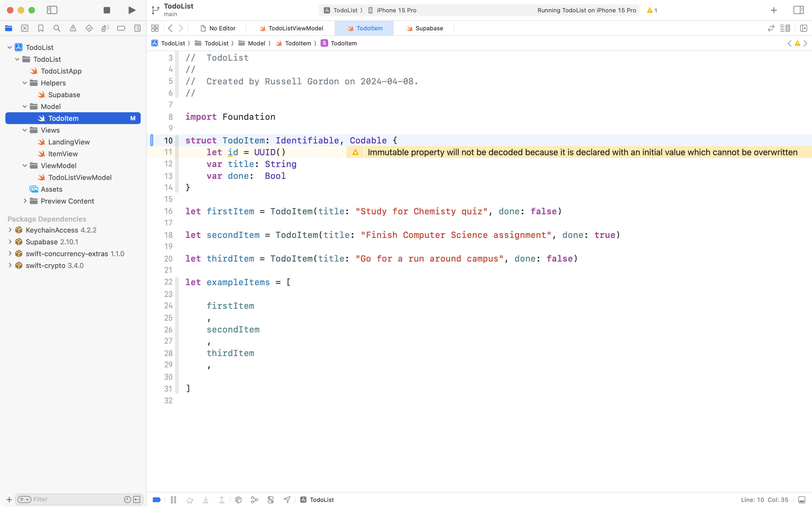Open the Test navigator checkmark icon
Screen dimensions: 812x507
(89, 28)
